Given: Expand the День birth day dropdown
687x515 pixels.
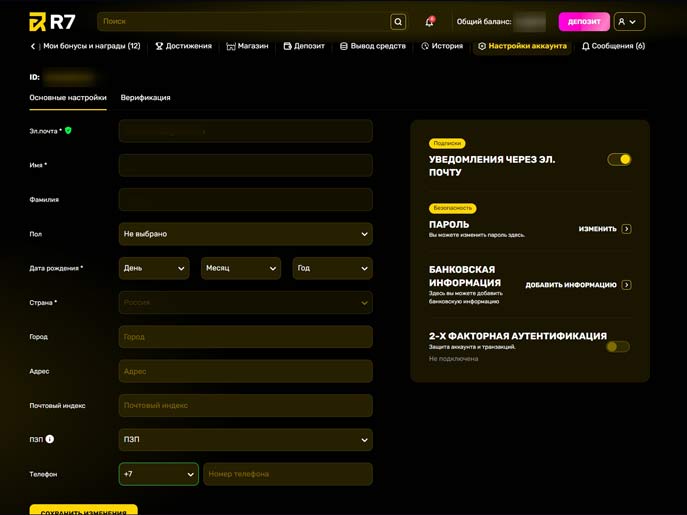Looking at the screenshot, I should pyautogui.click(x=154, y=268).
